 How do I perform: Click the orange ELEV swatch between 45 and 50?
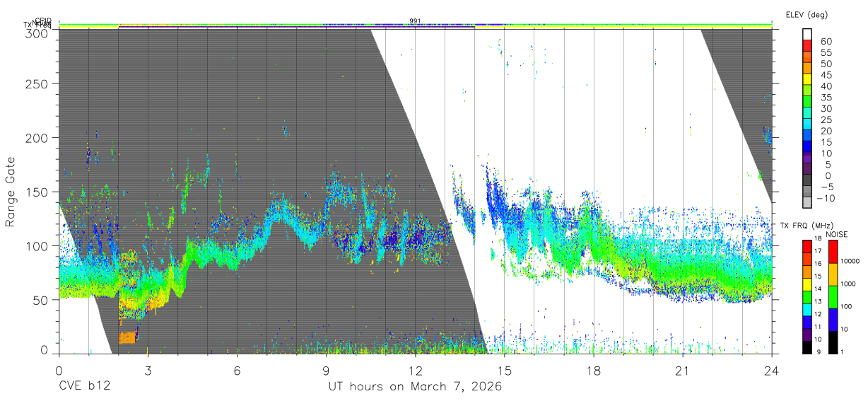coord(807,67)
